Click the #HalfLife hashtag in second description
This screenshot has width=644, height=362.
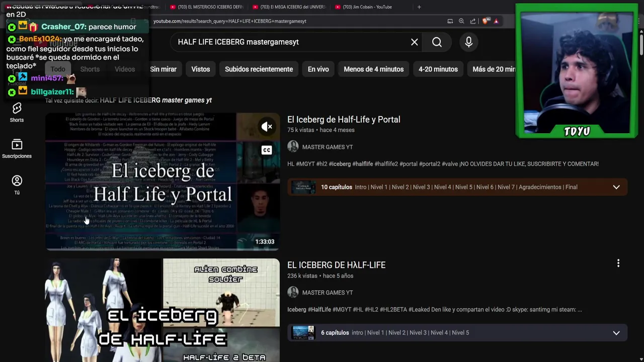click(319, 310)
